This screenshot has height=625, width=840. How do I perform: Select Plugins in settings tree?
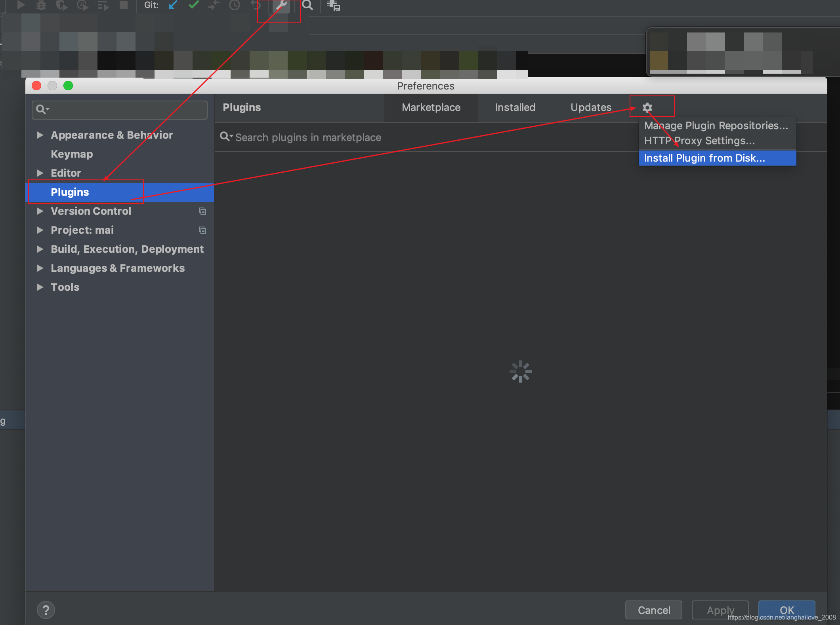point(120,192)
